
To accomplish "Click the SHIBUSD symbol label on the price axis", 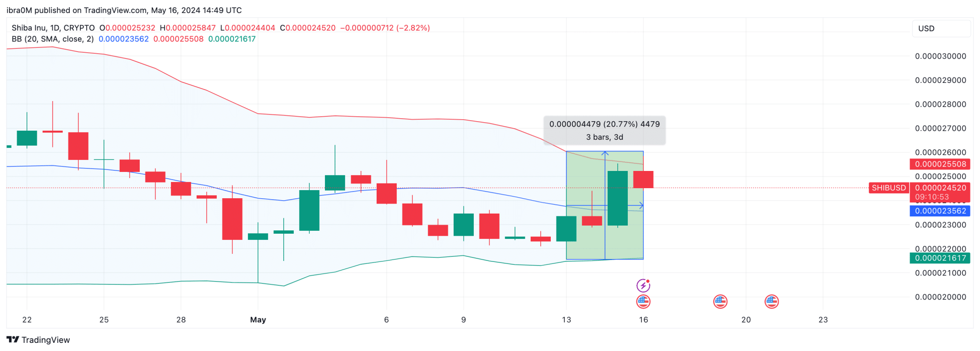I will click(x=889, y=188).
